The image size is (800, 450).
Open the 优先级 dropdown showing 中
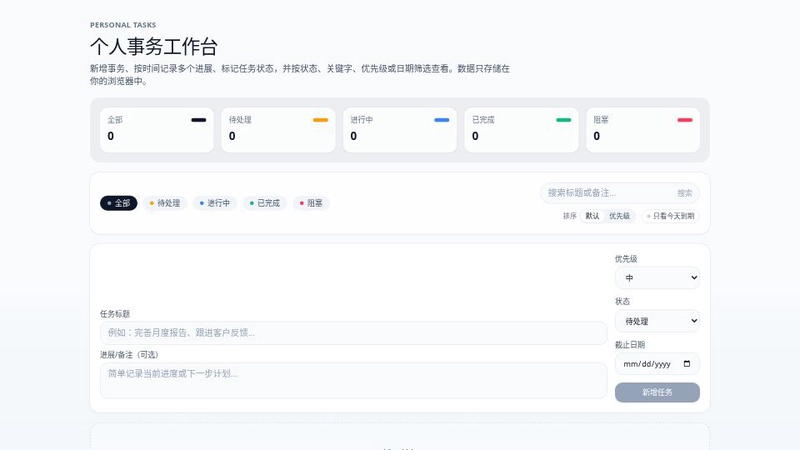[657, 278]
